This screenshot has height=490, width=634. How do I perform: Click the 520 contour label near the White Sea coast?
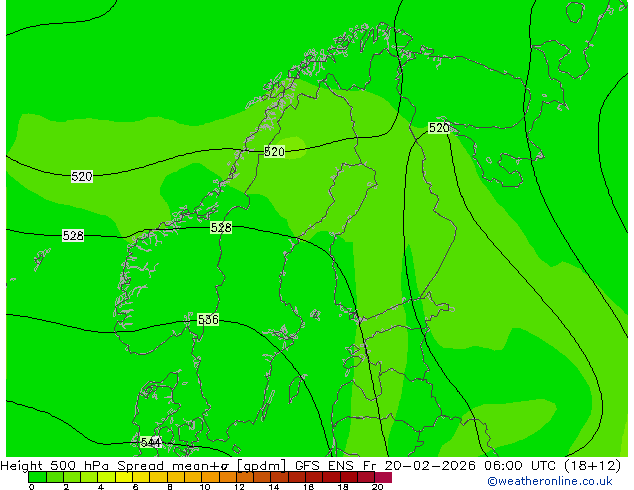point(439,128)
